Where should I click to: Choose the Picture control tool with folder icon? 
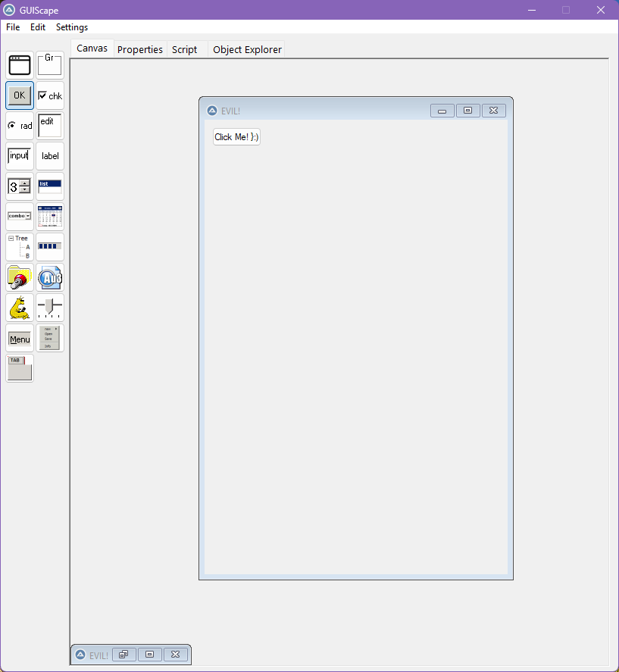20,277
